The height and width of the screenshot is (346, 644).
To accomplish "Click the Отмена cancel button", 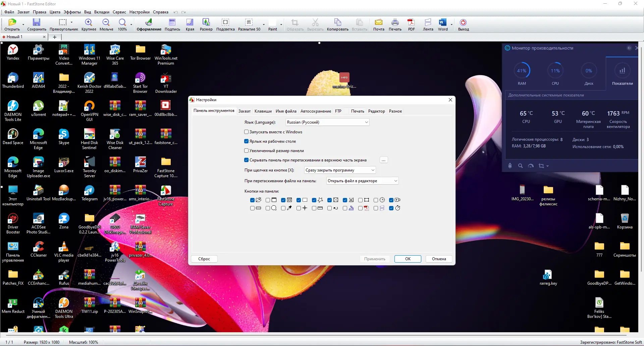I will (x=439, y=259).
